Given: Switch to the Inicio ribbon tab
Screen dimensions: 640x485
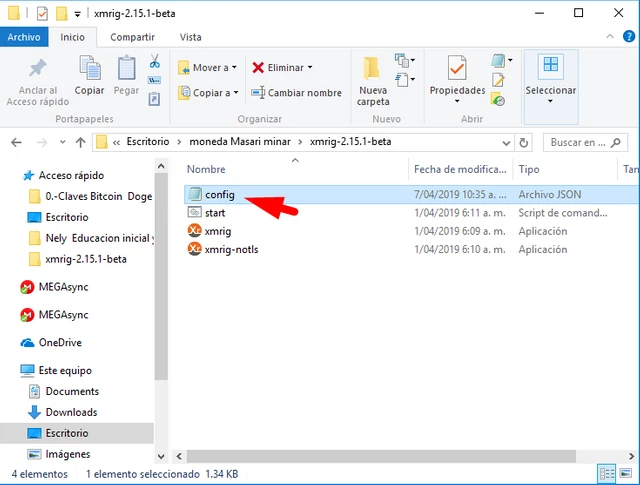Looking at the screenshot, I should pos(72,37).
